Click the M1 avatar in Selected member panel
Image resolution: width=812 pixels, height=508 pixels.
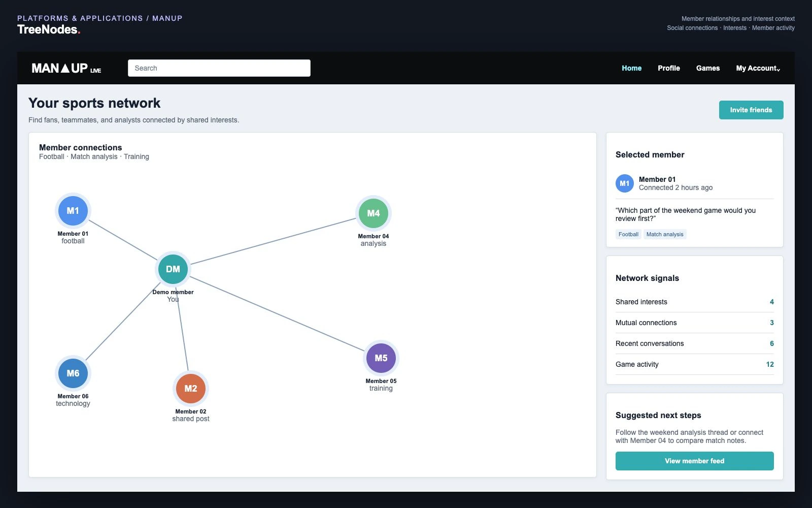(625, 183)
